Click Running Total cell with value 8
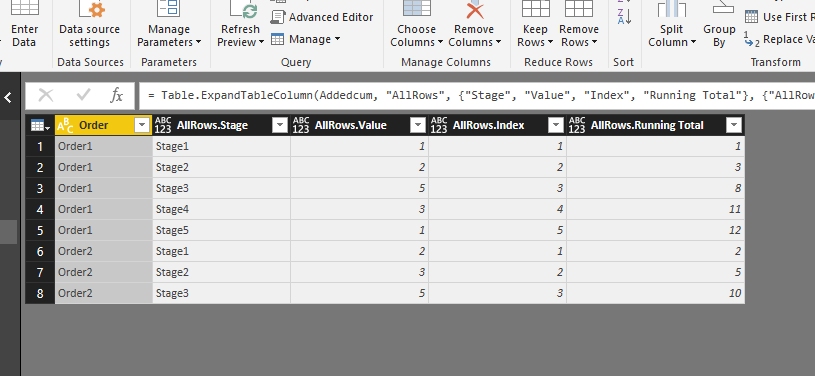The image size is (815, 376). [655, 188]
